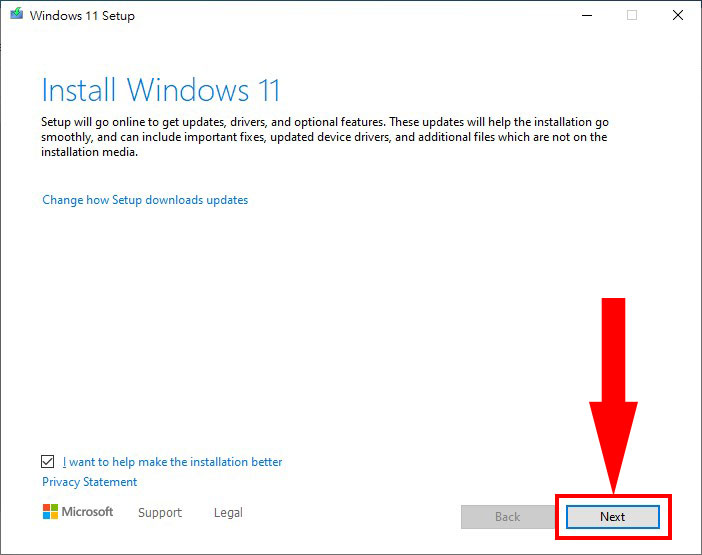Click the disabled maximize button

tap(632, 15)
